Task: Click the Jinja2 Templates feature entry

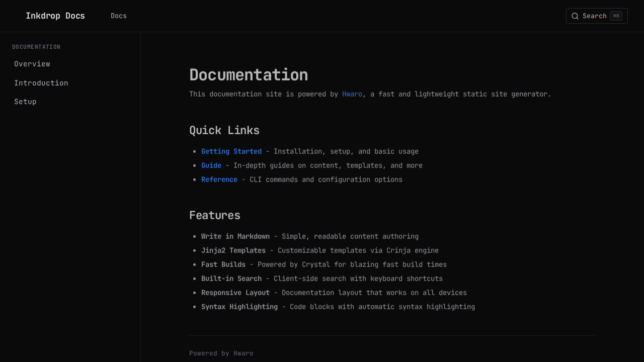Action: tap(233, 250)
